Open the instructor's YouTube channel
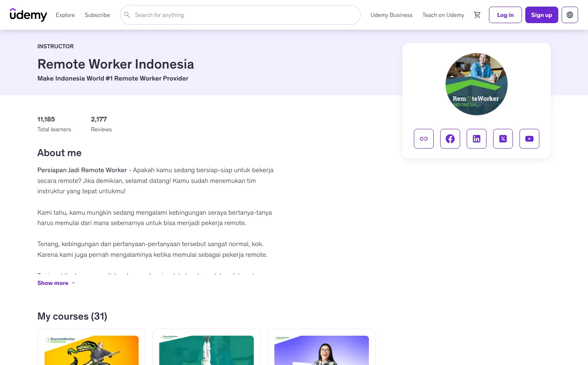Viewport: 588px width, 365px height. tap(529, 139)
